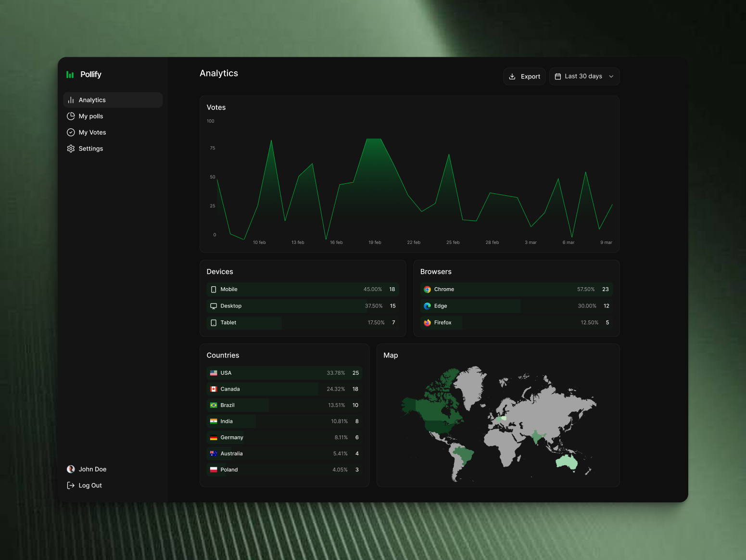
Task: Open My Votes from the sidebar
Action: coord(113,132)
